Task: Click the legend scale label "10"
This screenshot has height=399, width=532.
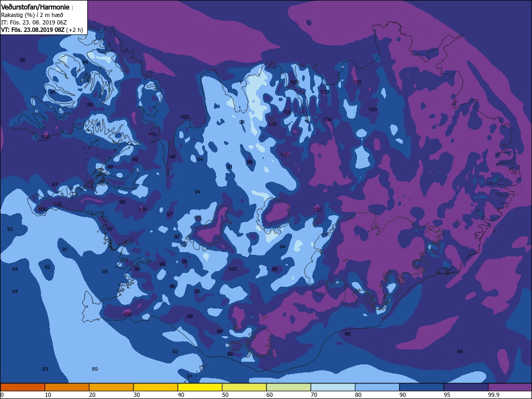Action: [x=48, y=395]
